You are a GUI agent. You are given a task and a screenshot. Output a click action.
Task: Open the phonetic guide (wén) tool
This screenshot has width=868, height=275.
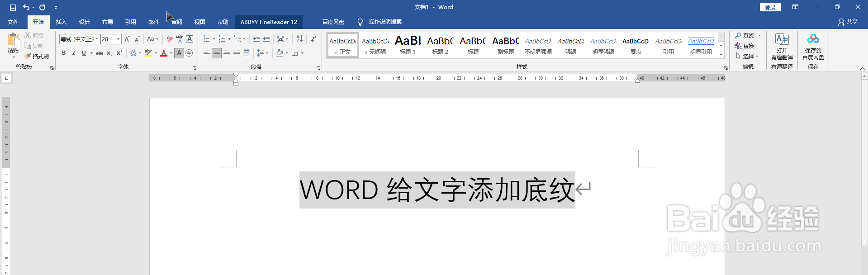click(x=180, y=39)
